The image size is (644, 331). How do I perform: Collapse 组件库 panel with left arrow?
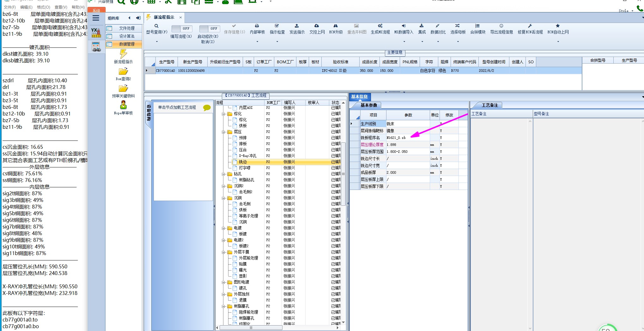129,18
